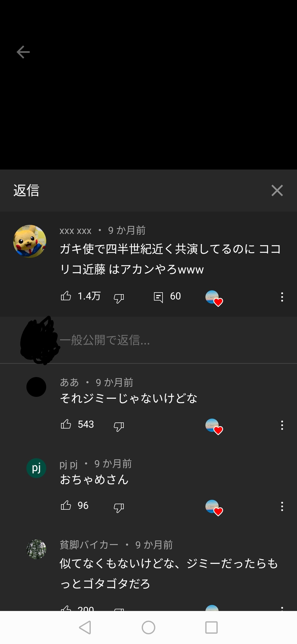The width and height of the screenshot is (297, 644).
Task: Tap the back arrow above the video
Action: pyautogui.click(x=23, y=52)
